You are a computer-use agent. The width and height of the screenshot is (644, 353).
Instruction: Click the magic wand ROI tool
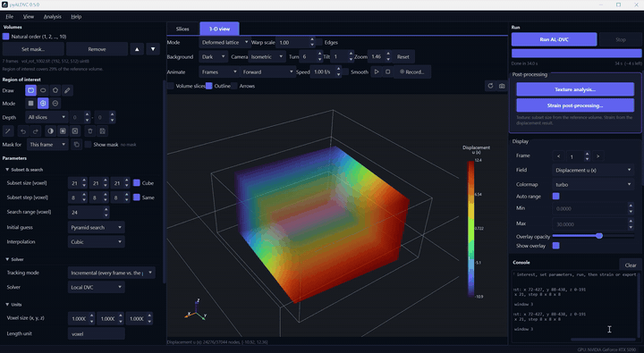coord(8,131)
